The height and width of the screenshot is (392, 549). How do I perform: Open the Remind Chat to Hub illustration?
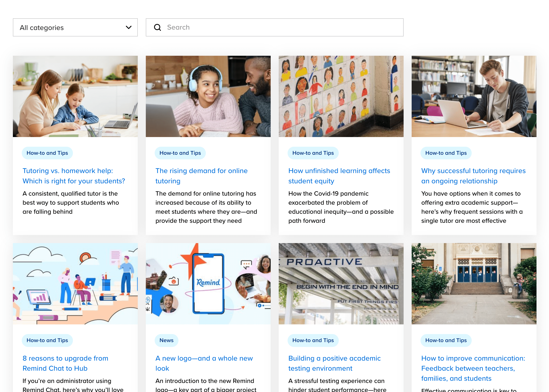tap(75, 284)
